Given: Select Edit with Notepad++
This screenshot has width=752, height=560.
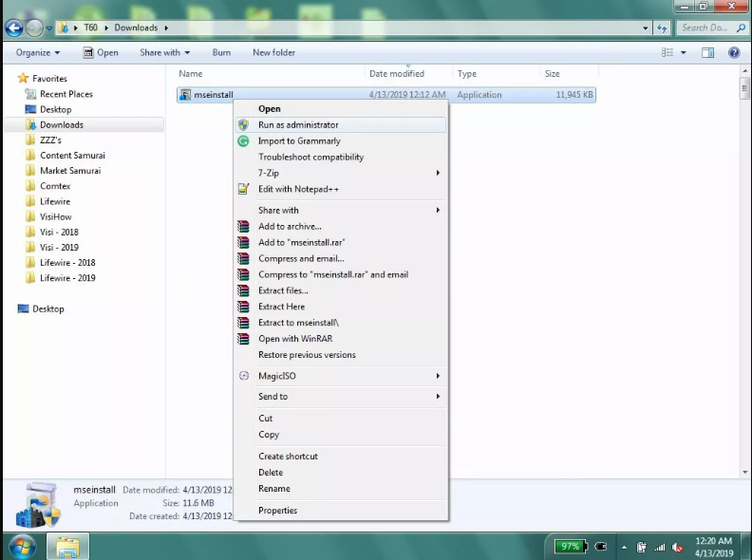Looking at the screenshot, I should pyautogui.click(x=341, y=189).
